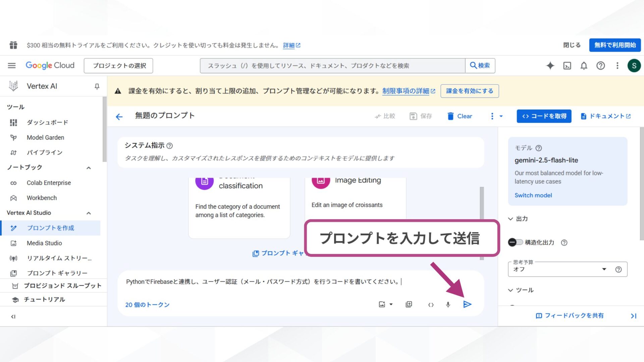The width and height of the screenshot is (644, 362).
Task: Click the 無料で利用開始 button
Action: tap(615, 45)
